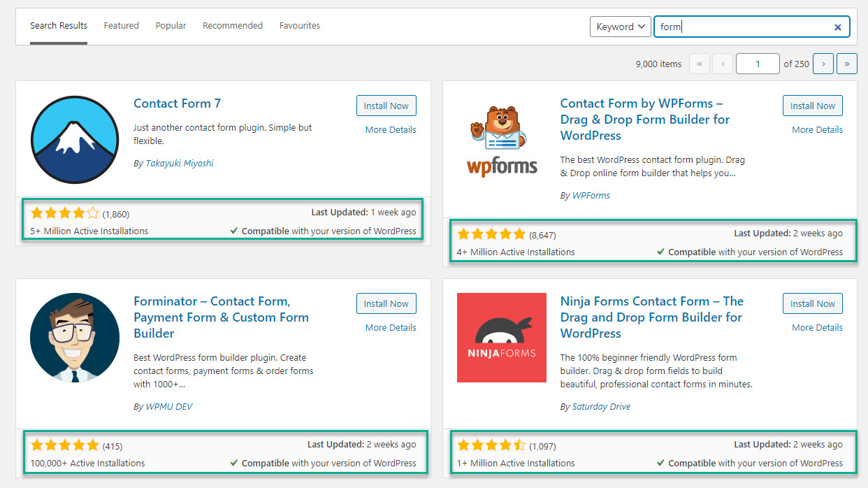Screen dimensions: 868x488
Task: Open the Ninja Forms Contact Form title
Action: tap(652, 317)
